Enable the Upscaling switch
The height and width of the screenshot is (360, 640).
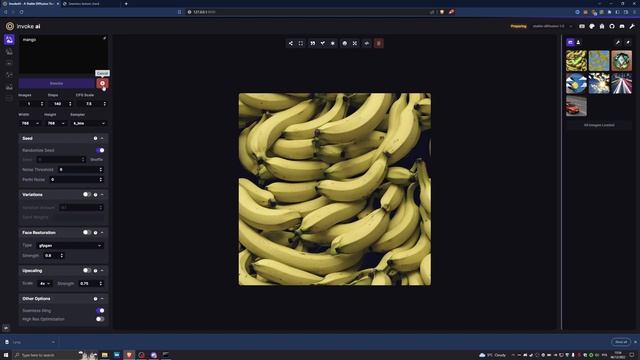pos(87,271)
